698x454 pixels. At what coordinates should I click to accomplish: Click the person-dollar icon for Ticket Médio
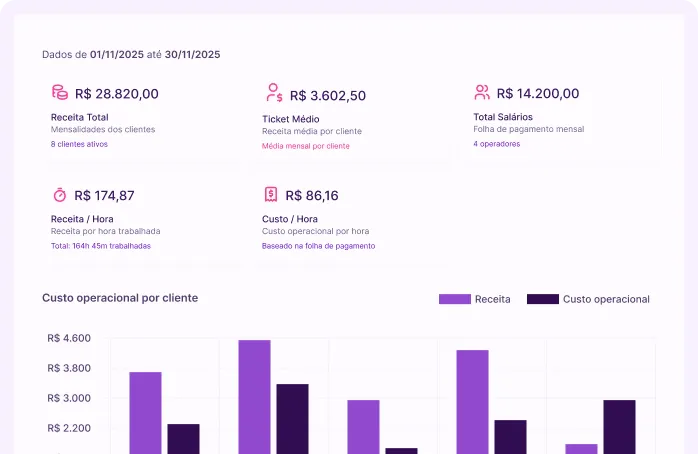tap(274, 94)
